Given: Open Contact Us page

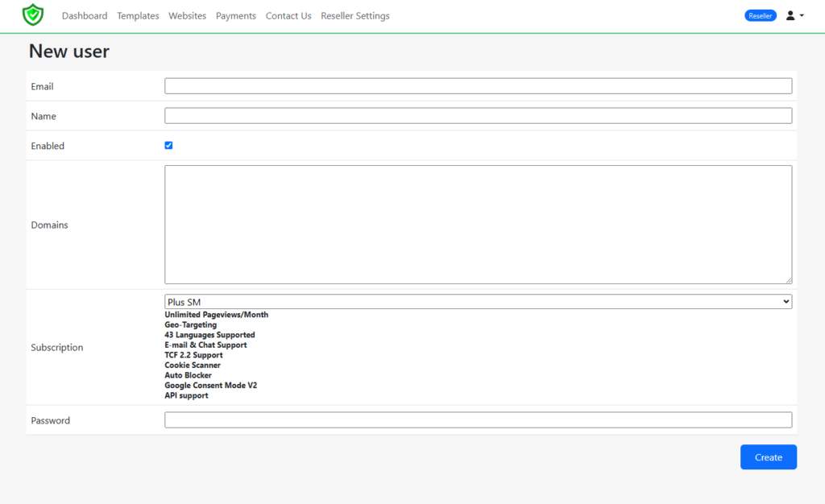Looking at the screenshot, I should click(288, 16).
